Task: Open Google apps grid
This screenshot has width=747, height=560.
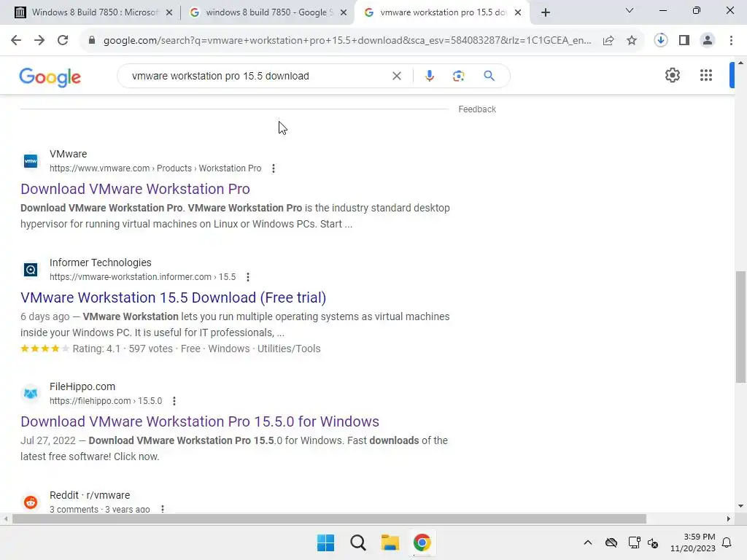Action: [706, 75]
